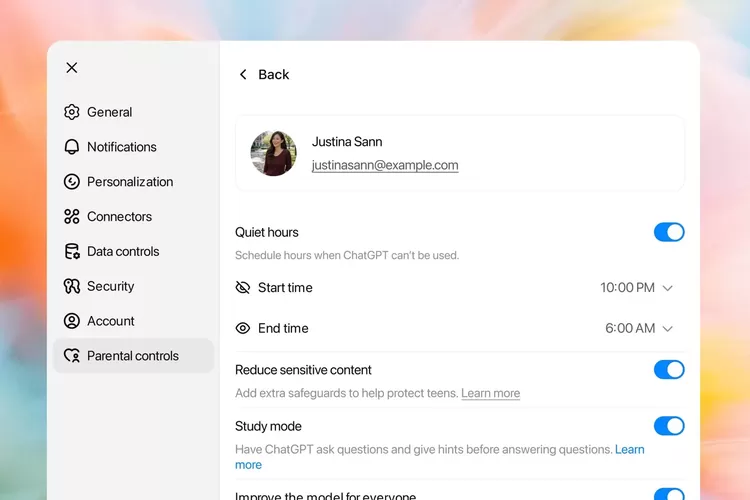The height and width of the screenshot is (500, 750).
Task: Open the Account tab
Action: (x=133, y=321)
